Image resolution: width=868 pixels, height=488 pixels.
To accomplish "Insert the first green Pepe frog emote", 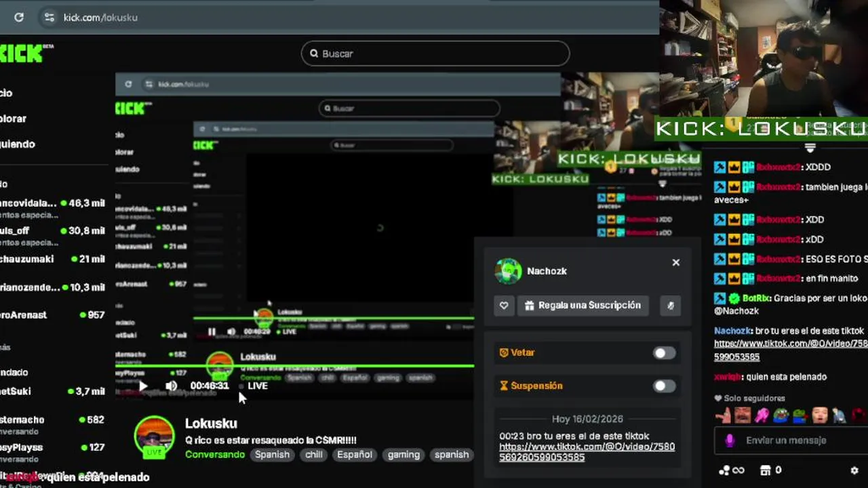I will tap(781, 415).
